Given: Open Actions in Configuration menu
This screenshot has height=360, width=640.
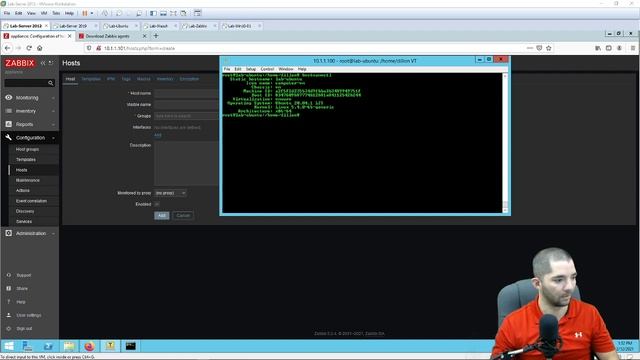Looking at the screenshot, I should tap(23, 190).
